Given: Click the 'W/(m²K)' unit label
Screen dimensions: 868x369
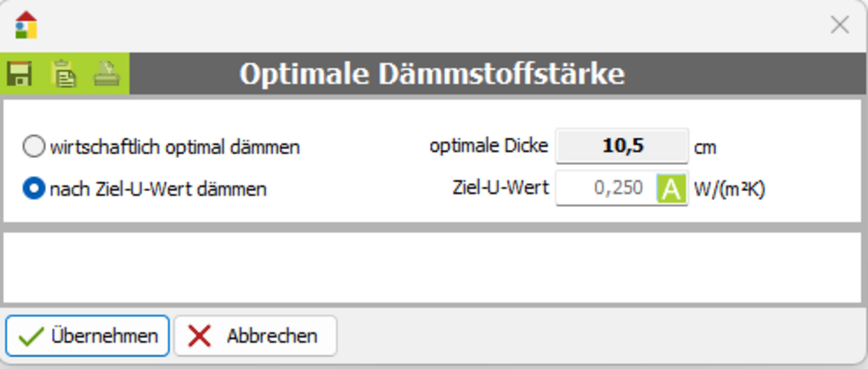Looking at the screenshot, I should point(729,190).
